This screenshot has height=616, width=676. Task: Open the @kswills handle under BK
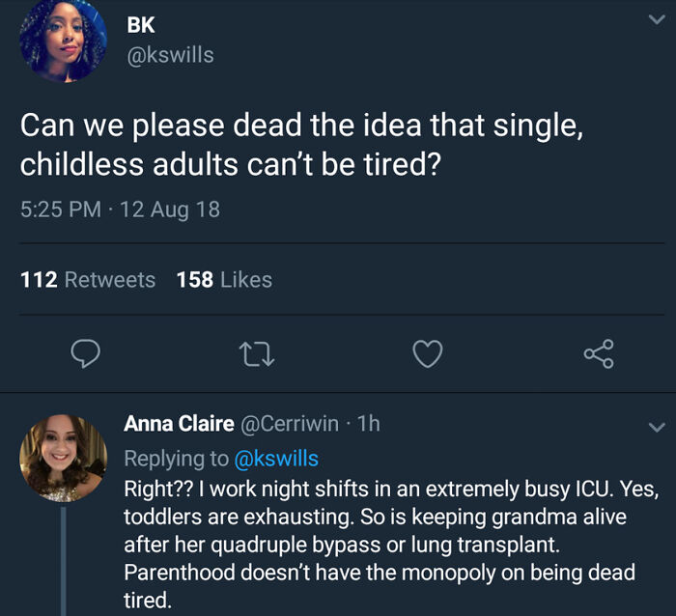pos(170,55)
